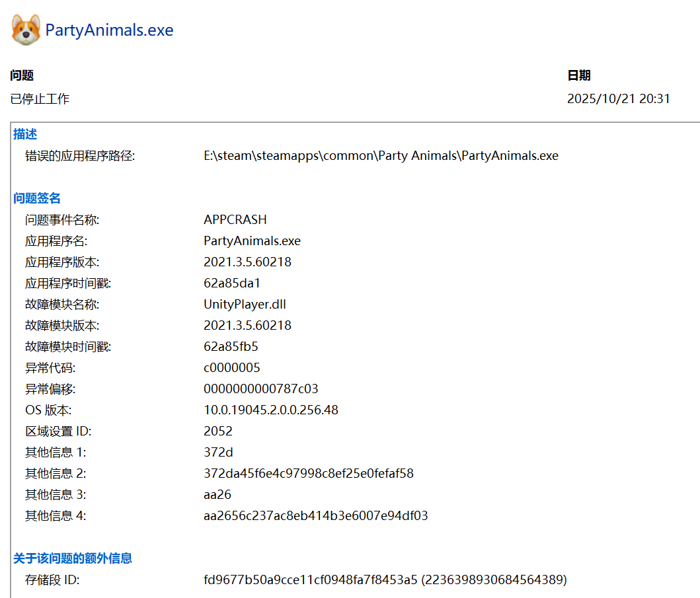Click the UnityPlayer.dll fault module name
The width and height of the screenshot is (700, 598).
tap(245, 304)
